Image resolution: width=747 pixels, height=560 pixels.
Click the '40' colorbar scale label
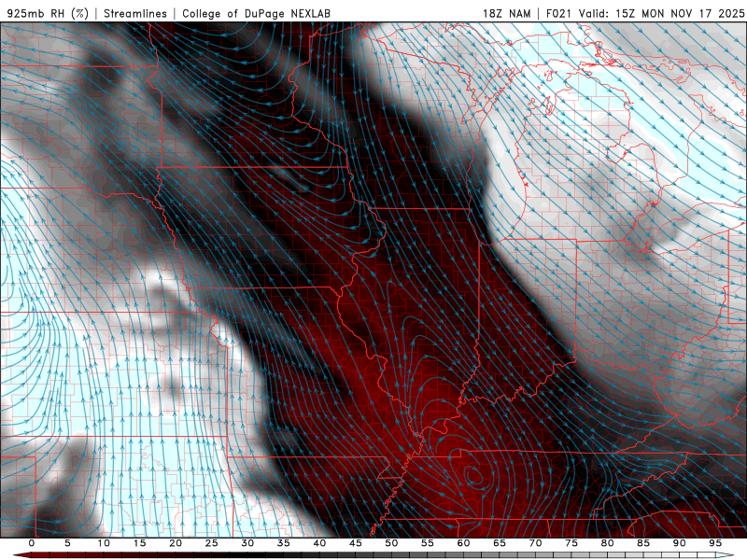tap(319, 543)
